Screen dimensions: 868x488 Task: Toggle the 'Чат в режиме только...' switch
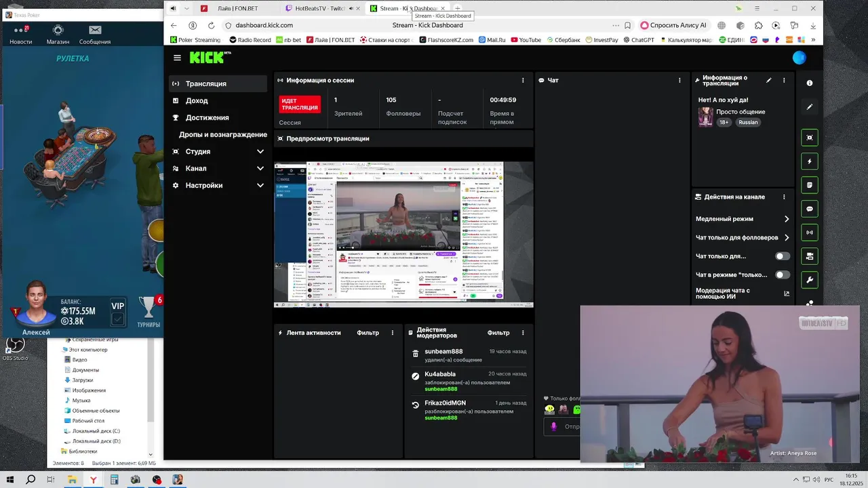[x=783, y=274]
